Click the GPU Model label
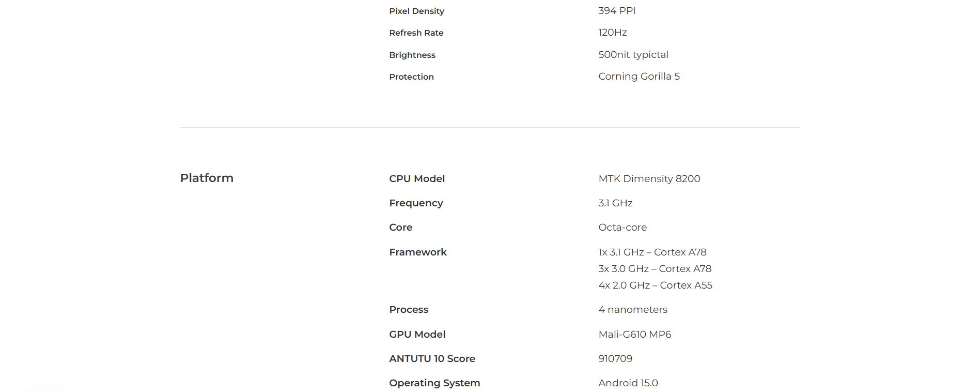 click(417, 335)
